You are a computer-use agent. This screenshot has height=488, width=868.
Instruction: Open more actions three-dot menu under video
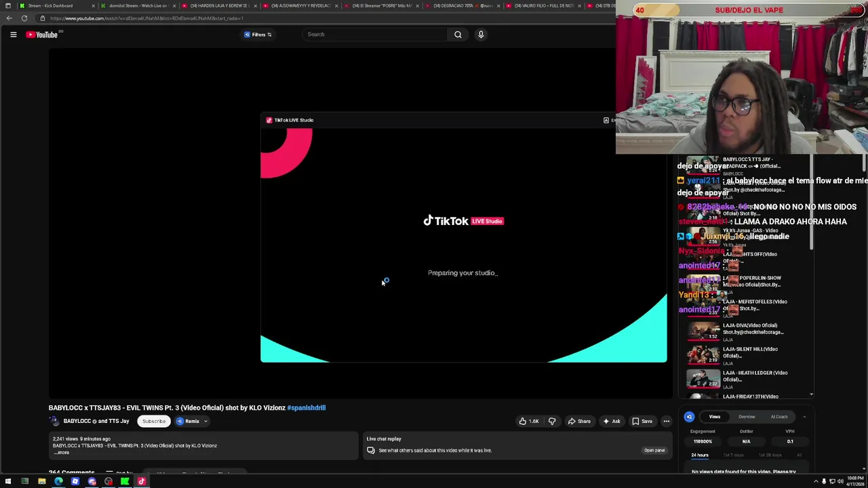click(x=666, y=422)
